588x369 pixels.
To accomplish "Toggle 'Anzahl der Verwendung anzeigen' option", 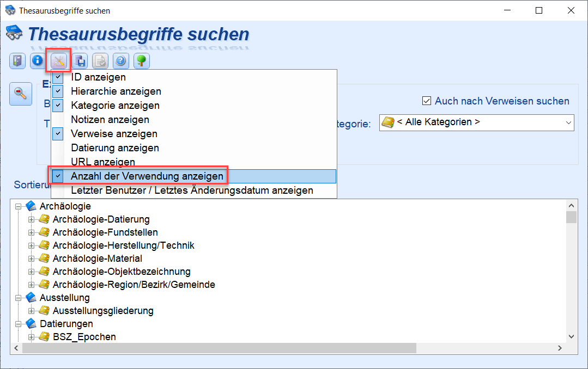I will 194,176.
